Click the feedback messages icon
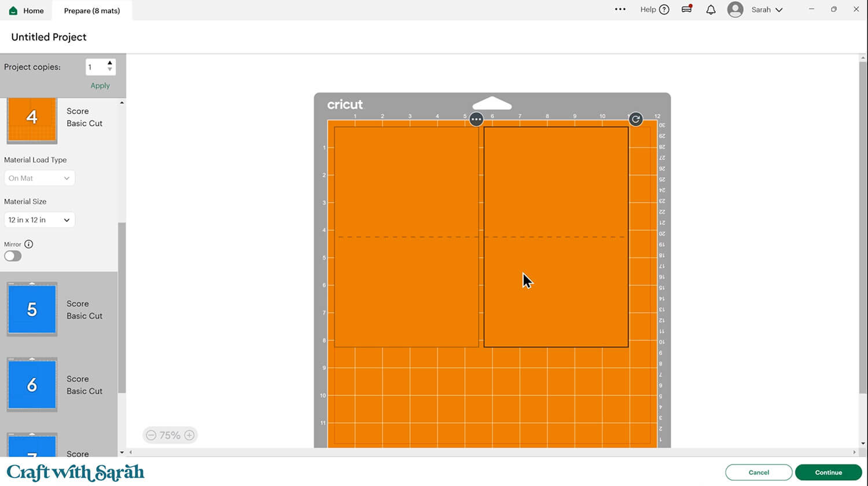This screenshot has height=486, width=868. [687, 9]
